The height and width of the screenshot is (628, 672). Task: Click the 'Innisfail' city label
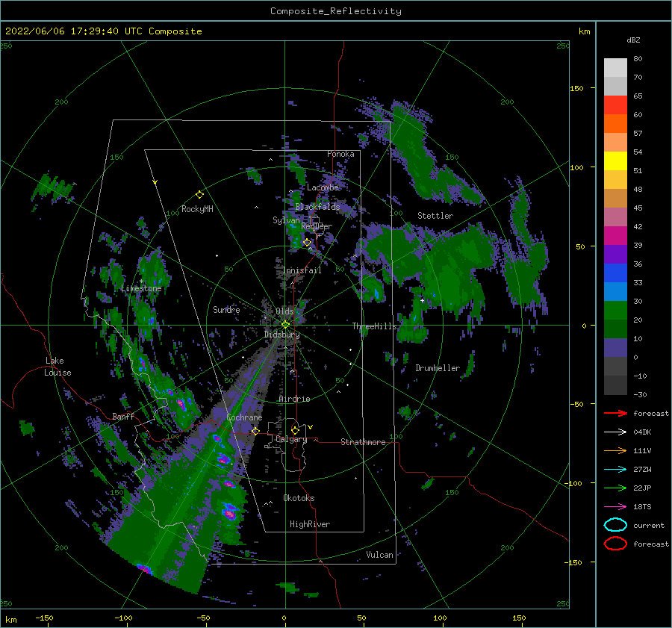[x=302, y=270]
